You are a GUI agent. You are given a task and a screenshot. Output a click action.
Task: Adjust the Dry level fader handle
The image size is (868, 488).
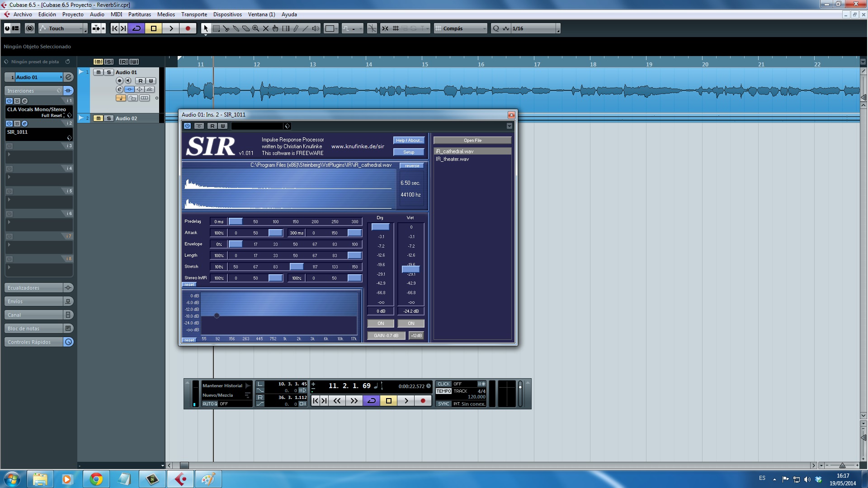(x=380, y=227)
